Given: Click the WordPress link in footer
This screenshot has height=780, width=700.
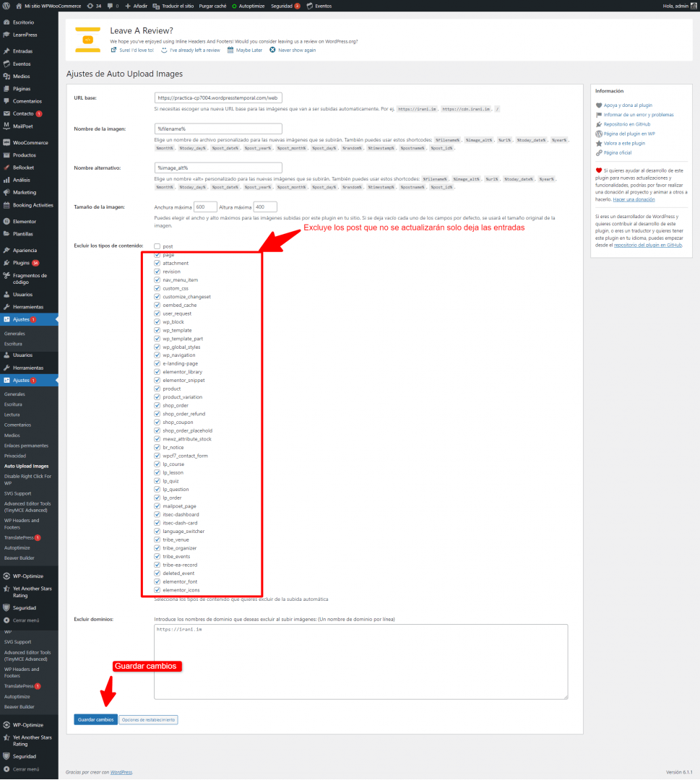Looking at the screenshot, I should coord(121,772).
